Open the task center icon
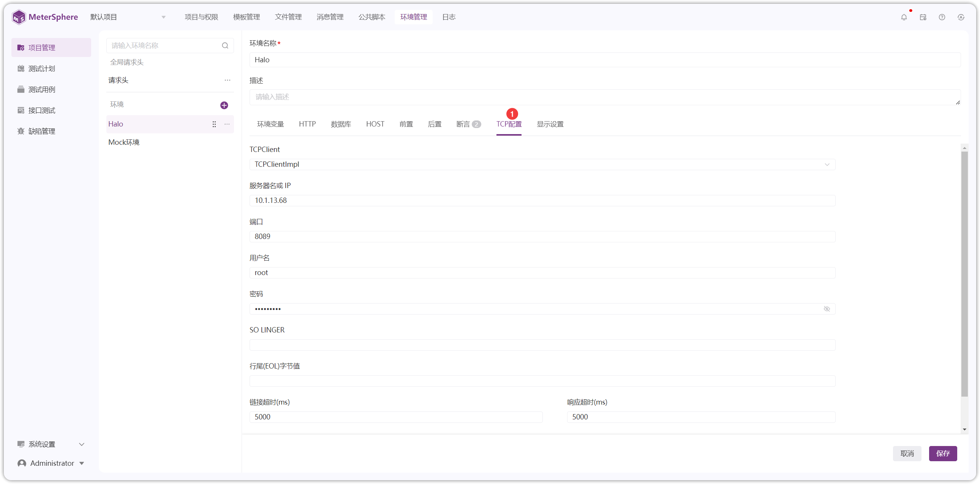The width and height of the screenshot is (980, 484). tap(923, 17)
